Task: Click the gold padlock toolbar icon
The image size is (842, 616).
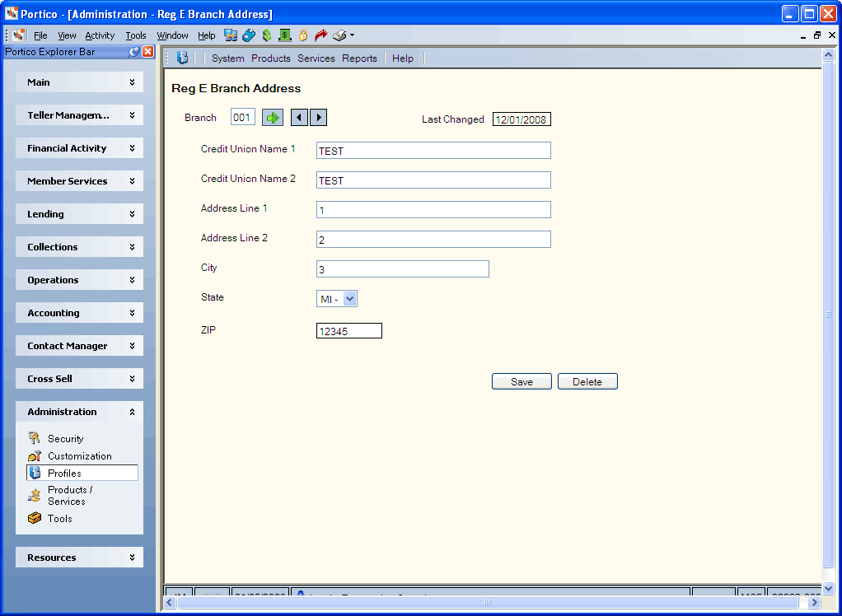Action: click(x=303, y=35)
